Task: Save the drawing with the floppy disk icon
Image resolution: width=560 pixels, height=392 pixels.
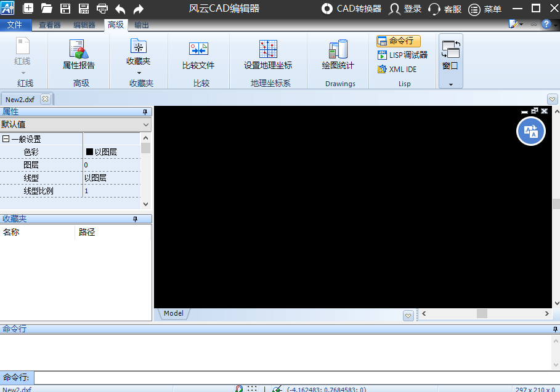Action: [65, 8]
